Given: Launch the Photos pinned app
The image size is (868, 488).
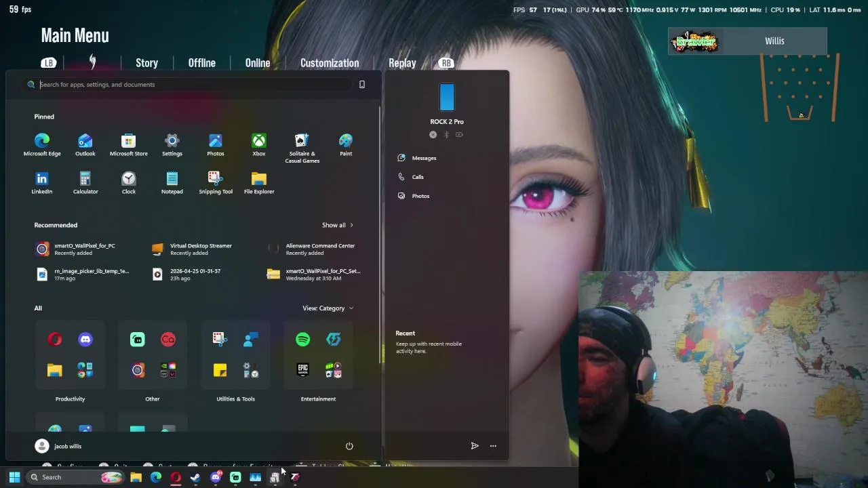Looking at the screenshot, I should tap(216, 145).
